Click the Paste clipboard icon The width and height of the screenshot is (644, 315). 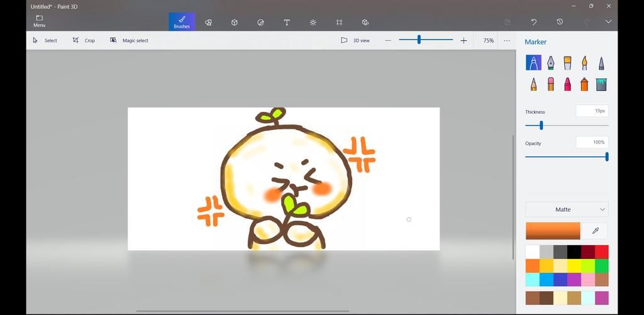508,22
